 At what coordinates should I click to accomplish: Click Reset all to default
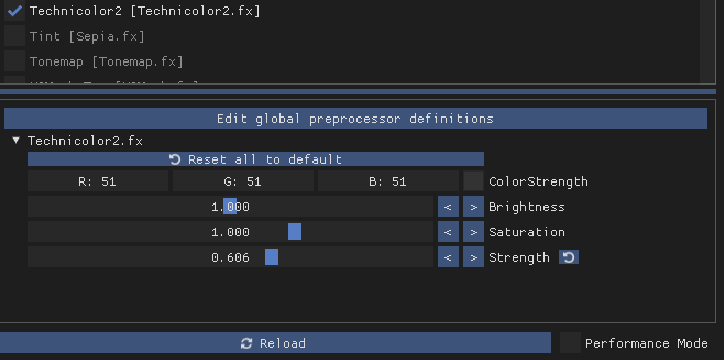coord(256,159)
